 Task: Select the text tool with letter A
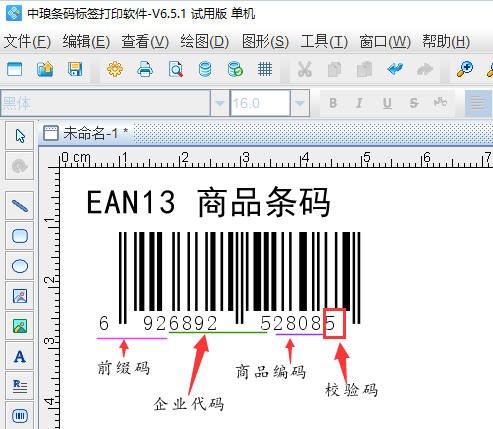click(20, 356)
